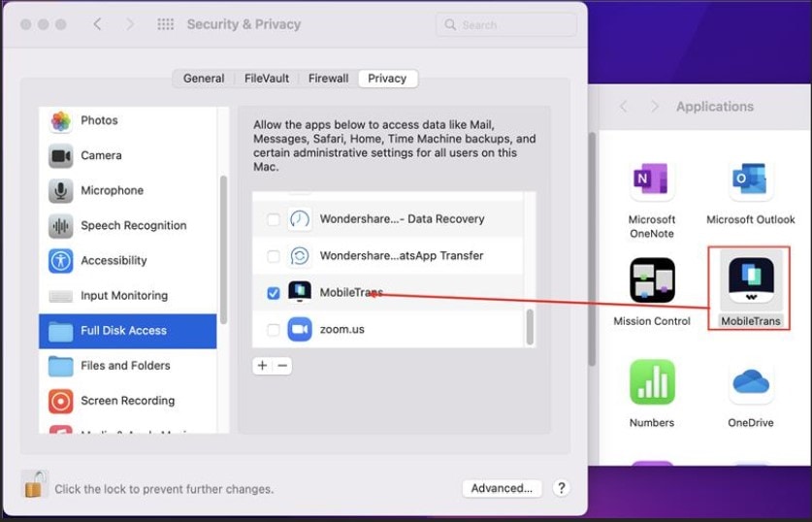Open the help question mark button
The height and width of the screenshot is (522, 812).
pos(562,488)
